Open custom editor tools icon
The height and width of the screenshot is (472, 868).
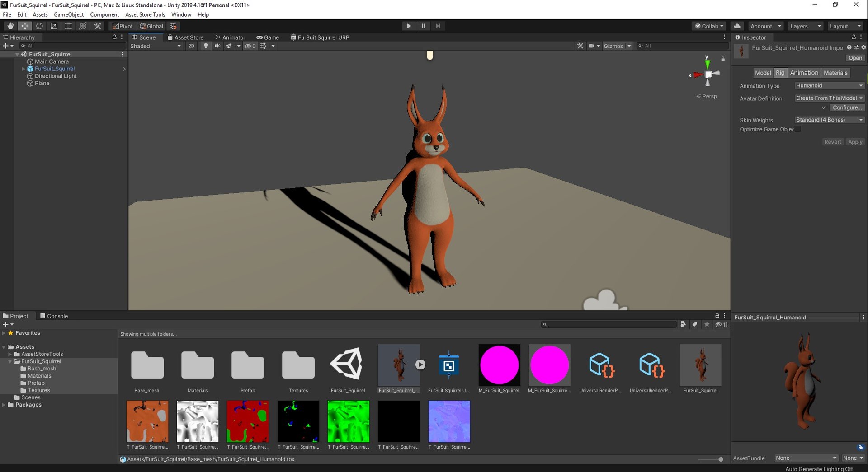[x=97, y=26]
